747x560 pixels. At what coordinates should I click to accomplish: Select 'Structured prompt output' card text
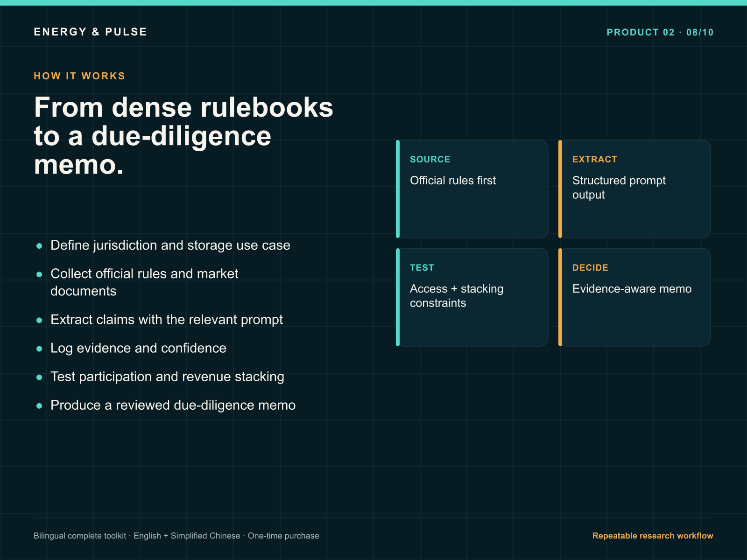[x=619, y=188]
